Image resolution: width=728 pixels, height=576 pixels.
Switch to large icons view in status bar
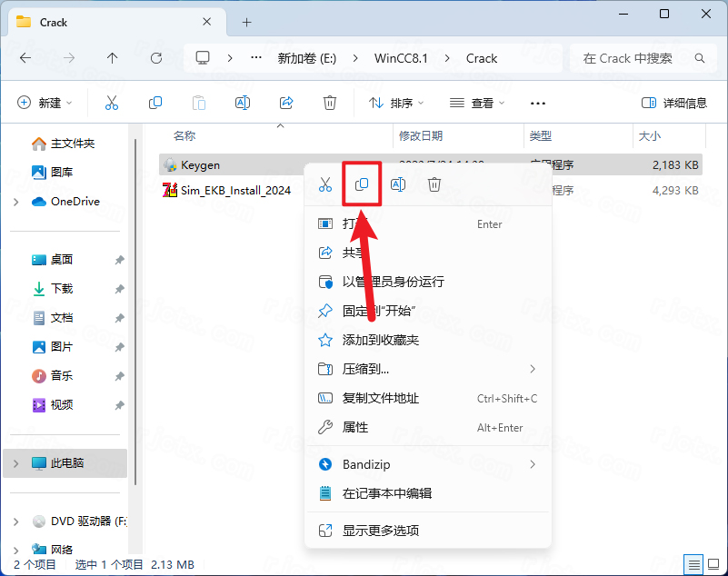pyautogui.click(x=713, y=564)
